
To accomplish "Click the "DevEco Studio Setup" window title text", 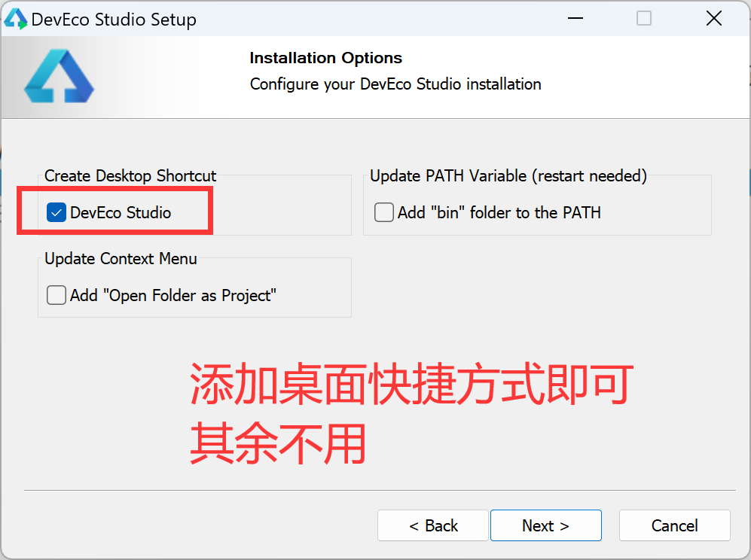I will pyautogui.click(x=114, y=20).
